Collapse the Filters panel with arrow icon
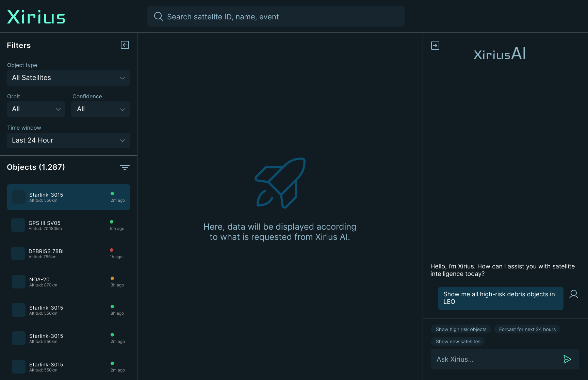The height and width of the screenshot is (380, 588). (x=125, y=45)
